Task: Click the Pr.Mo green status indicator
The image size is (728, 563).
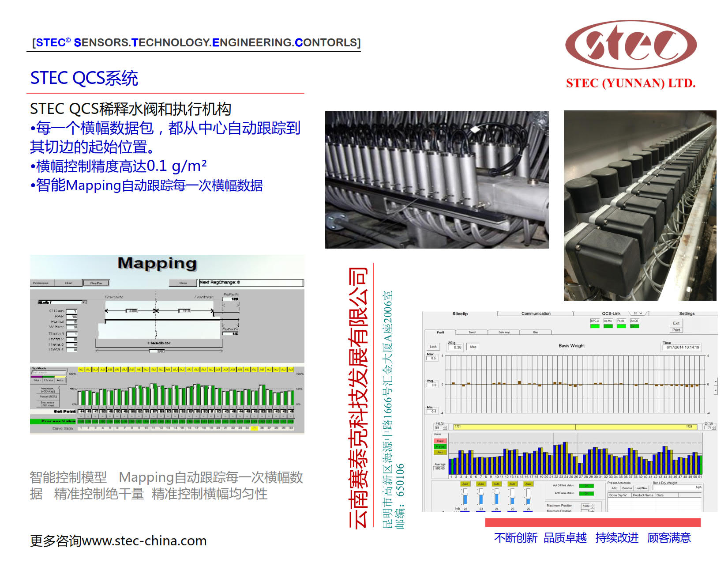Action: (621, 326)
